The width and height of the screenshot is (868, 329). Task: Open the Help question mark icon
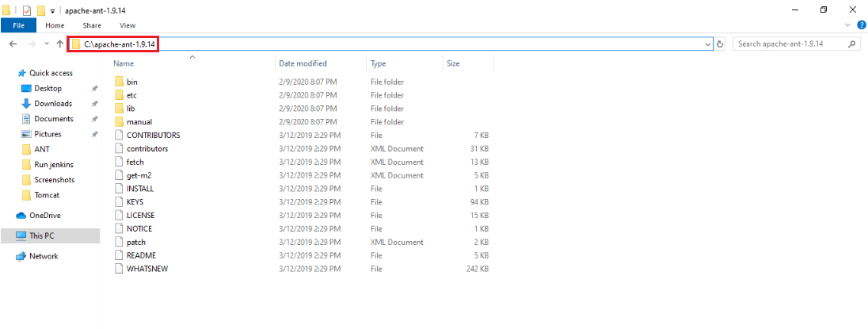(862, 25)
